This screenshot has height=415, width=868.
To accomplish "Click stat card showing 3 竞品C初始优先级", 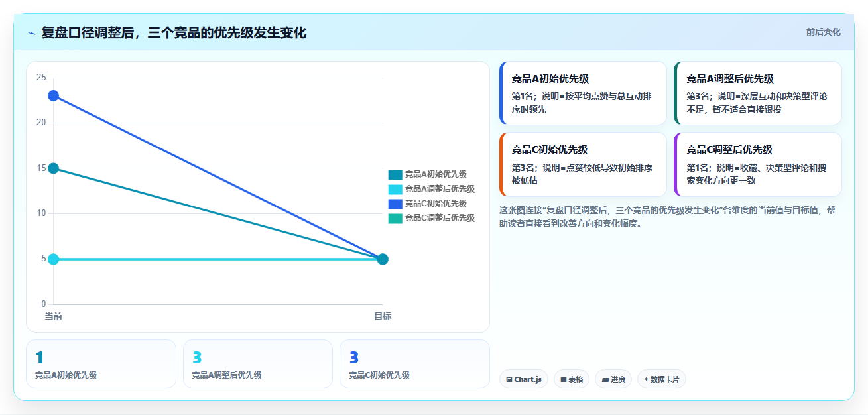I will 414,364.
